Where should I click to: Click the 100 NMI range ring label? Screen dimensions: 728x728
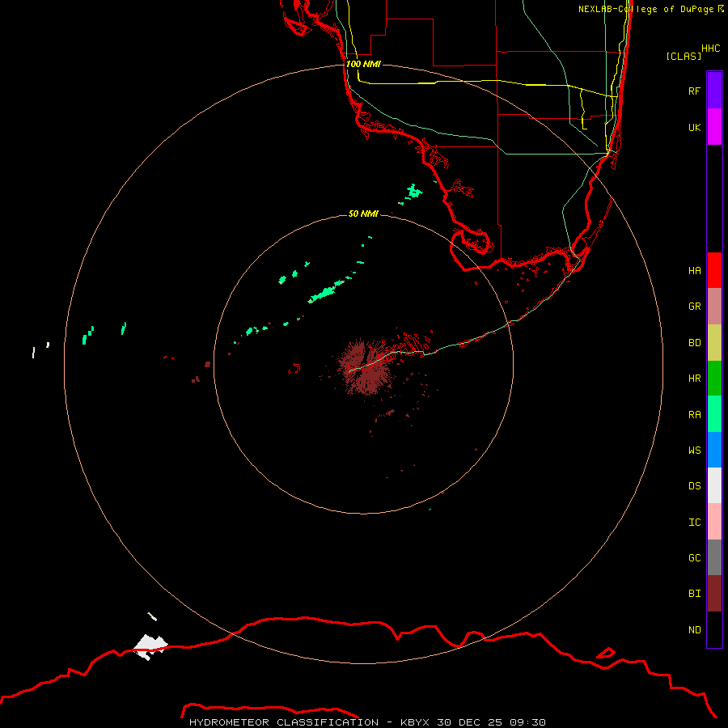pos(363,64)
